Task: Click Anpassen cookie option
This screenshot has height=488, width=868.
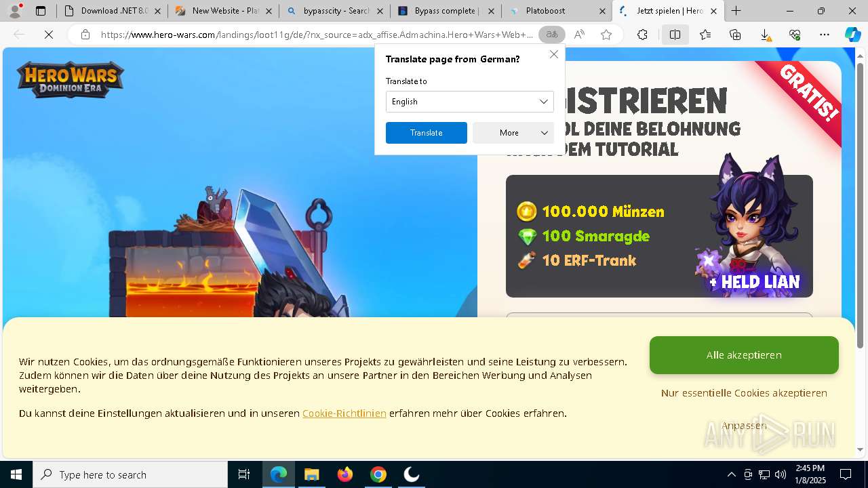Action: coord(744,426)
